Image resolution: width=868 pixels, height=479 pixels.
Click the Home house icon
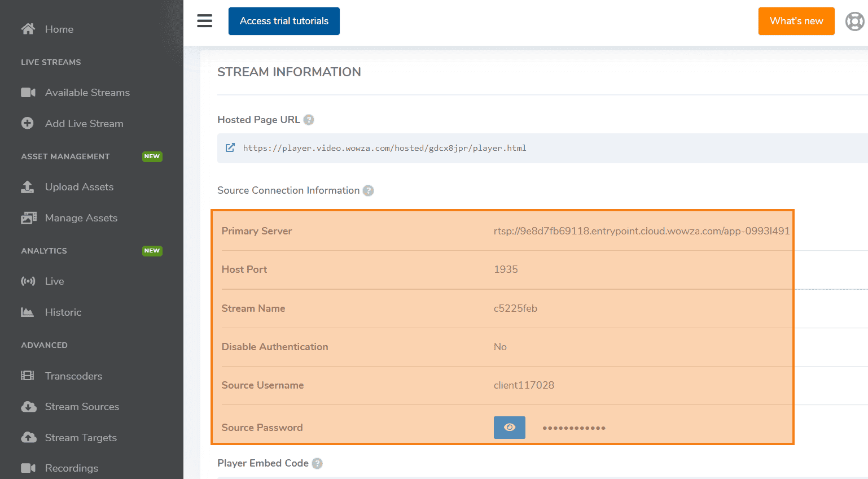click(28, 29)
